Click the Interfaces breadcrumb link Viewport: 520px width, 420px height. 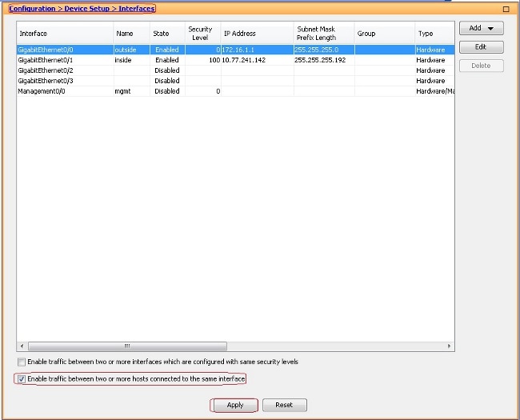click(x=136, y=8)
